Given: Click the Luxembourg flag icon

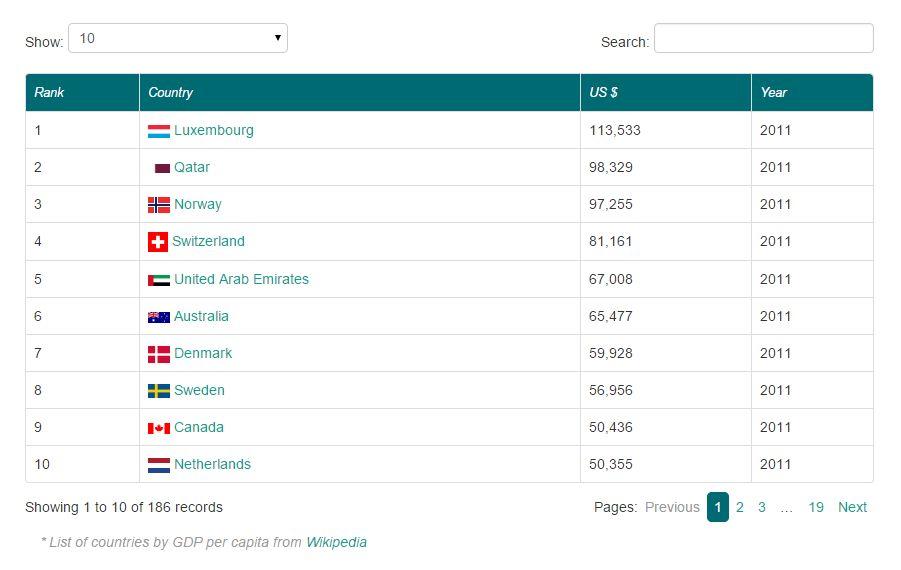Looking at the screenshot, I should (159, 131).
